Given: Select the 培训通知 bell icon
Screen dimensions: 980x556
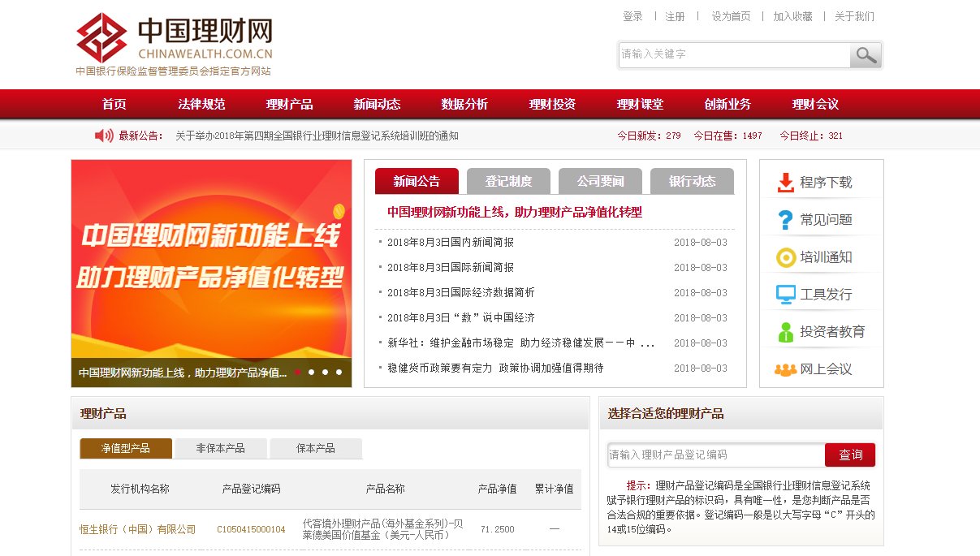Looking at the screenshot, I should coord(785,256).
